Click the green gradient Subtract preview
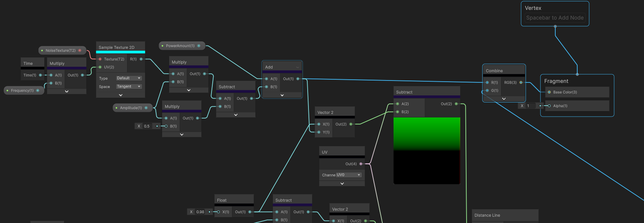644x223 pixels. (427, 150)
